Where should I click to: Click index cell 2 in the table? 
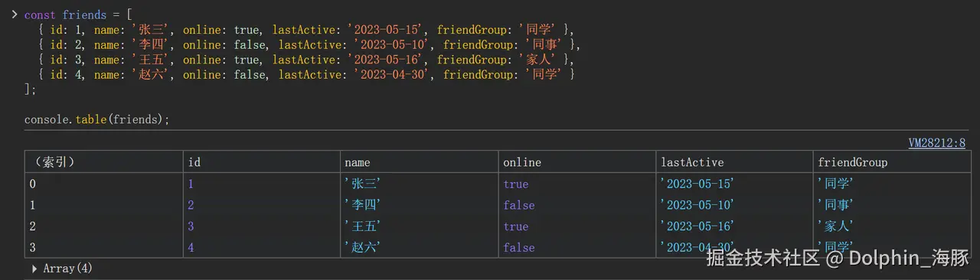(103, 226)
